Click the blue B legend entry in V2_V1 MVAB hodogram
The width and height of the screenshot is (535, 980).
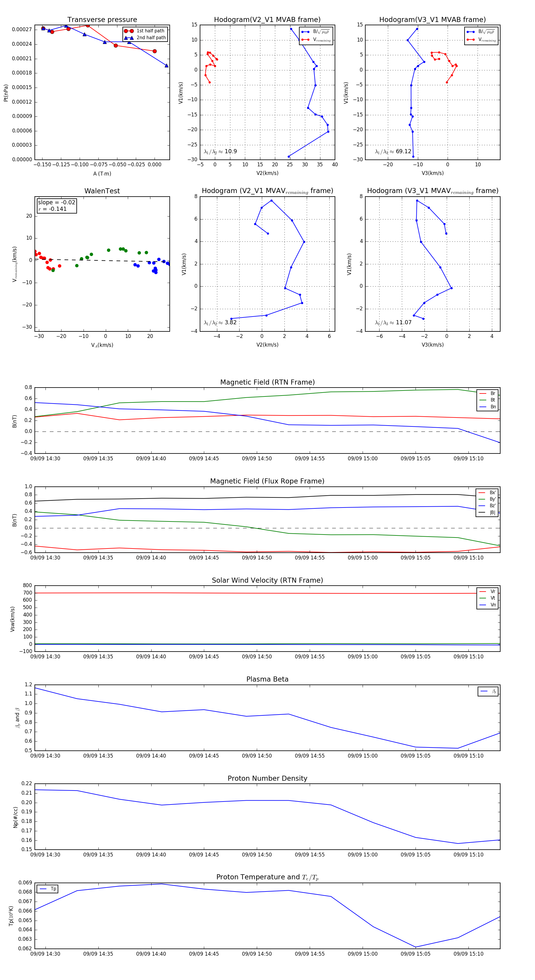tap(316, 31)
